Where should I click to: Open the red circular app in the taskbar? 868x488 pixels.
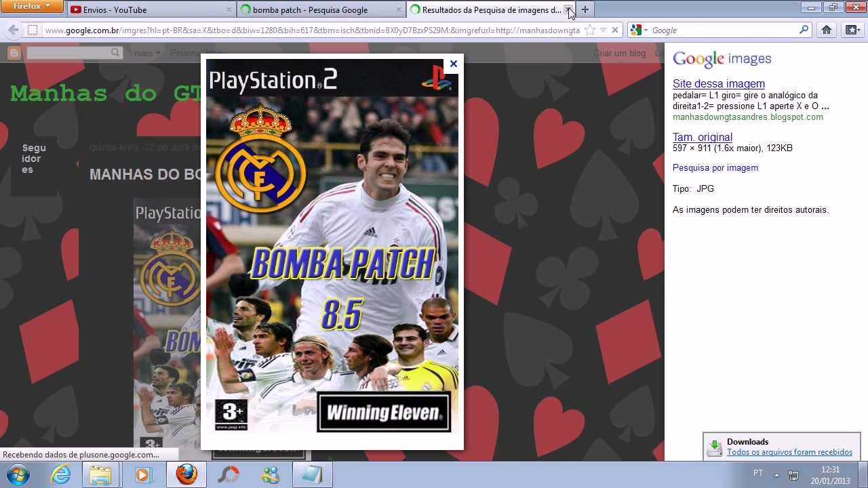(x=229, y=474)
